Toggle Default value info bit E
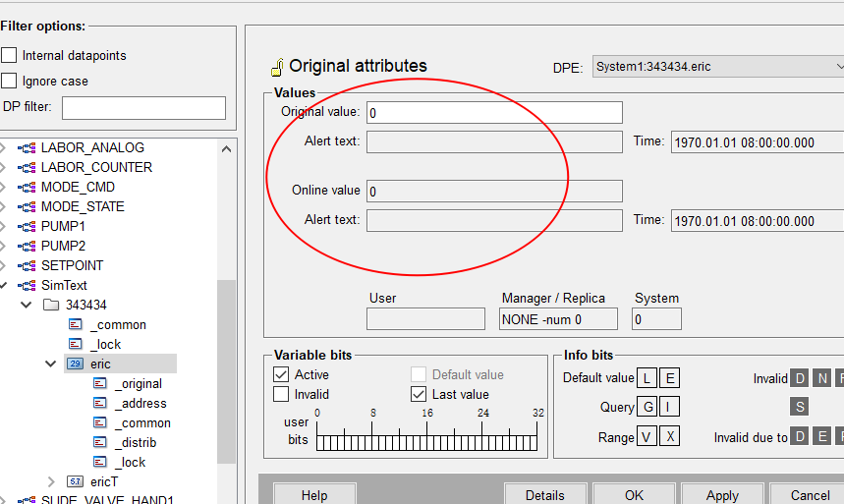Image resolution: width=844 pixels, height=504 pixels. tap(670, 378)
